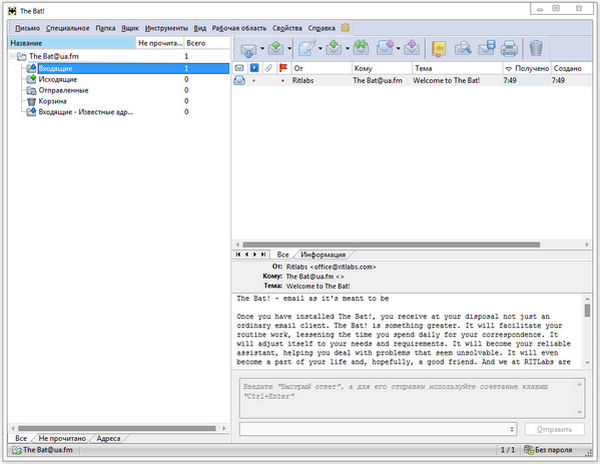Open dropdown arrow beside Reply icon
600x464 pixels.
(347, 49)
